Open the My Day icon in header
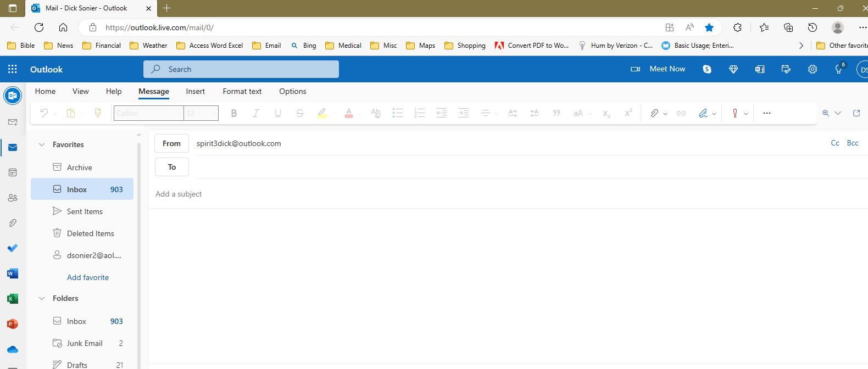868x369 pixels. click(x=786, y=69)
